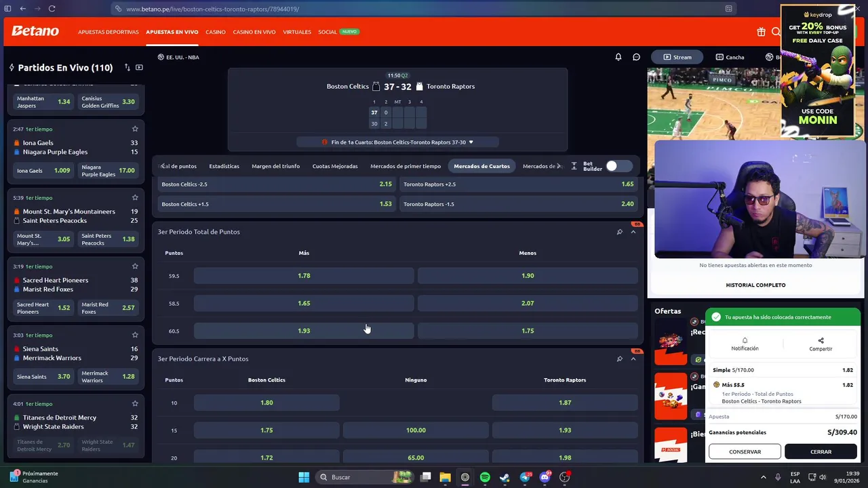The height and width of the screenshot is (488, 868).
Task: Open the Apuestas En Vivo menu
Action: tap(172, 32)
